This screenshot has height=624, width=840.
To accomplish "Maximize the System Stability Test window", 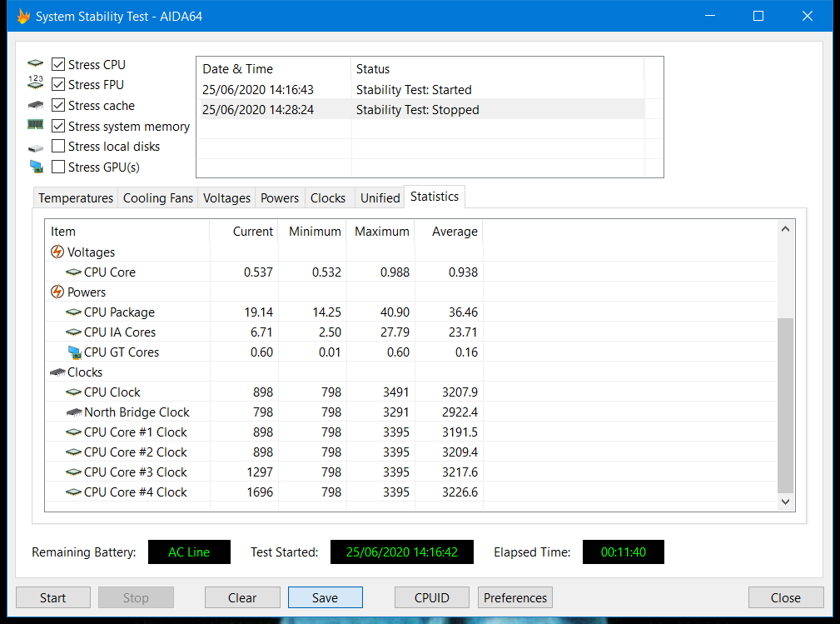I will [x=758, y=16].
